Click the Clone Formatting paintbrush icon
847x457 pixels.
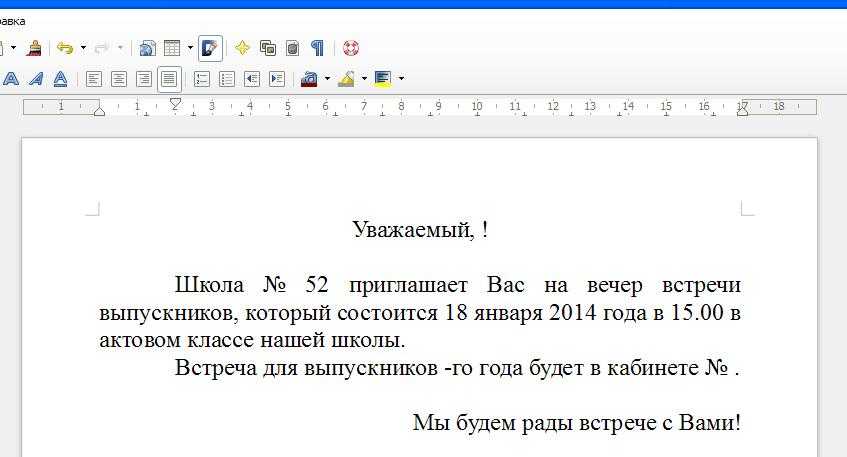point(35,47)
